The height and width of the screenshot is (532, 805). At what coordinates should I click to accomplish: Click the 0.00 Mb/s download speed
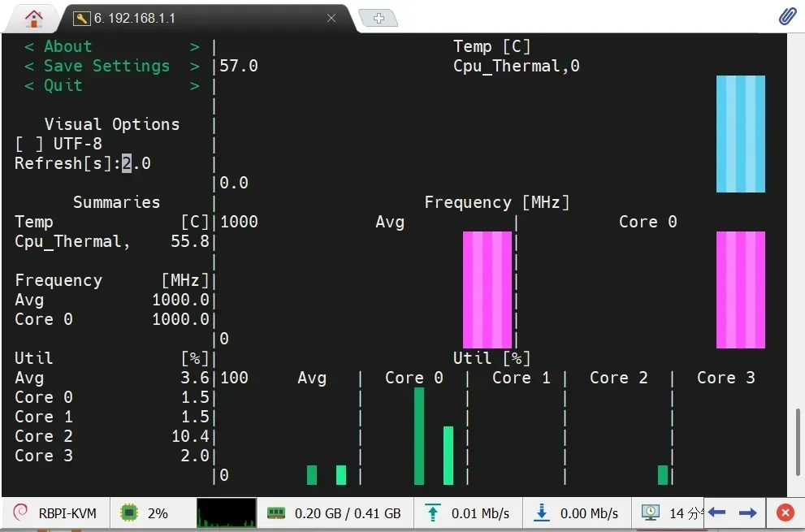[589, 513]
